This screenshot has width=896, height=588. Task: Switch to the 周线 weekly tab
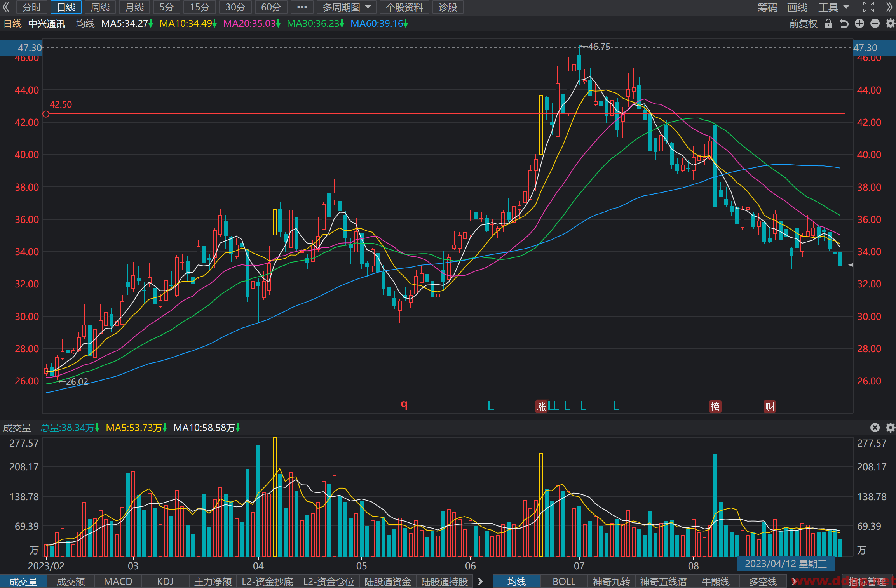click(x=100, y=7)
